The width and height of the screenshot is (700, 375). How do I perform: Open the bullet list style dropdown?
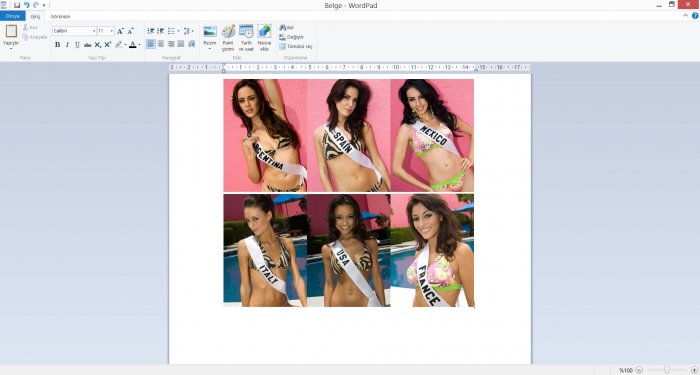click(178, 31)
